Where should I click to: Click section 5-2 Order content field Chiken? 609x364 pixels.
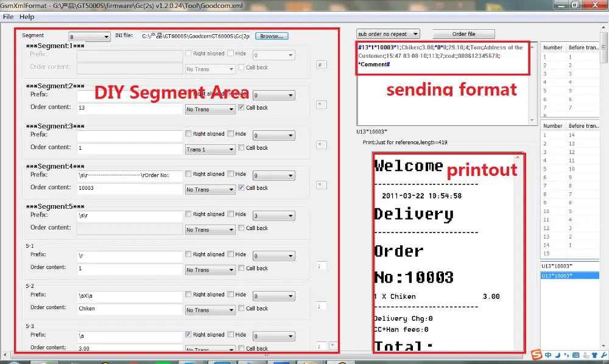[x=130, y=309]
